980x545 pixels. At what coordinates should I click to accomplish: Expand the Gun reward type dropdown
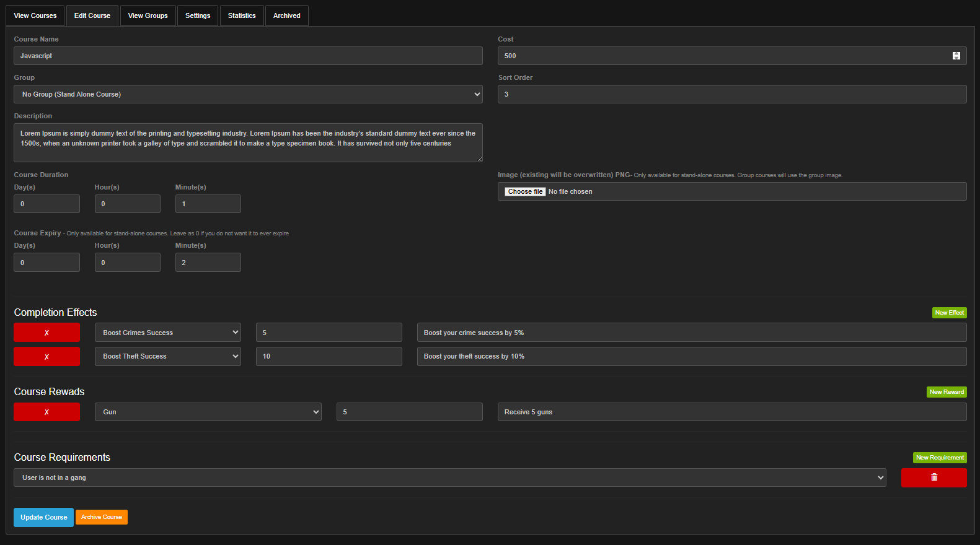208,412
